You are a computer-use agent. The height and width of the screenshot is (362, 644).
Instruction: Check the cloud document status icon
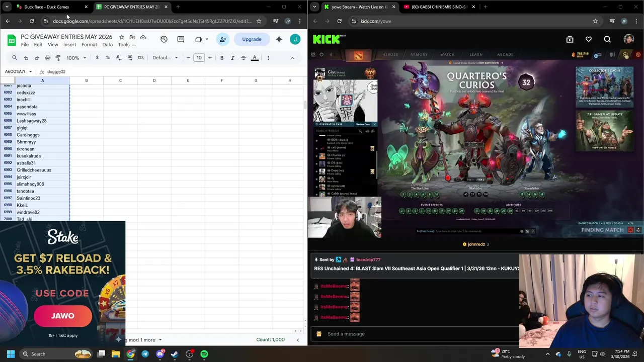pos(143,37)
